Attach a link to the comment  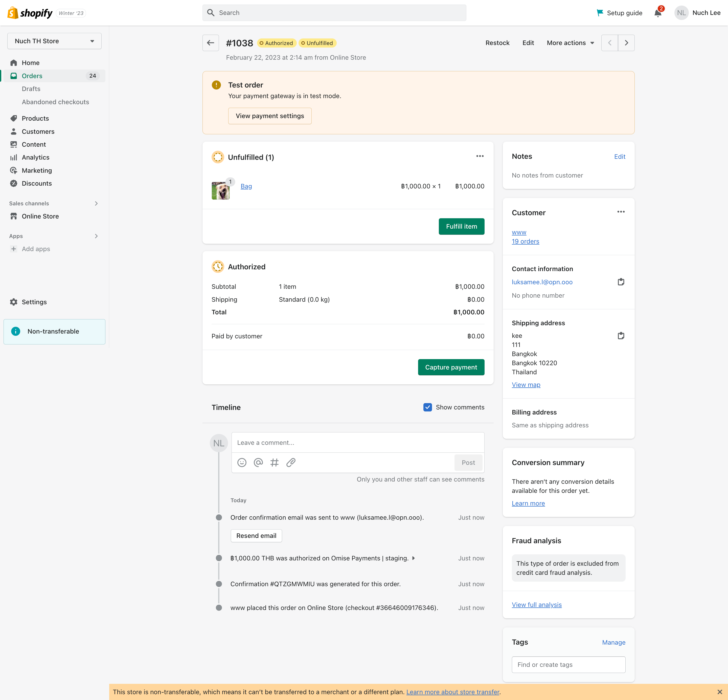(291, 462)
